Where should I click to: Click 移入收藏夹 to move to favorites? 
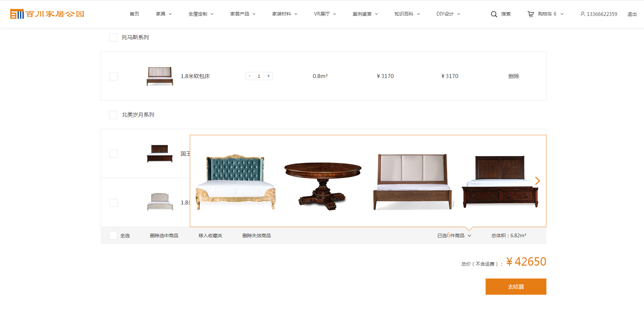coord(210,236)
